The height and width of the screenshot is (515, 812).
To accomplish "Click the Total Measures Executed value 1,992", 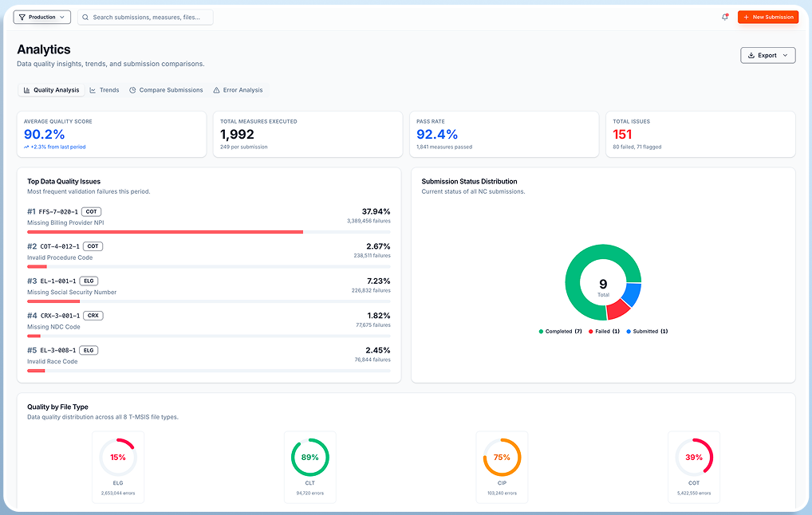I will [x=237, y=135].
